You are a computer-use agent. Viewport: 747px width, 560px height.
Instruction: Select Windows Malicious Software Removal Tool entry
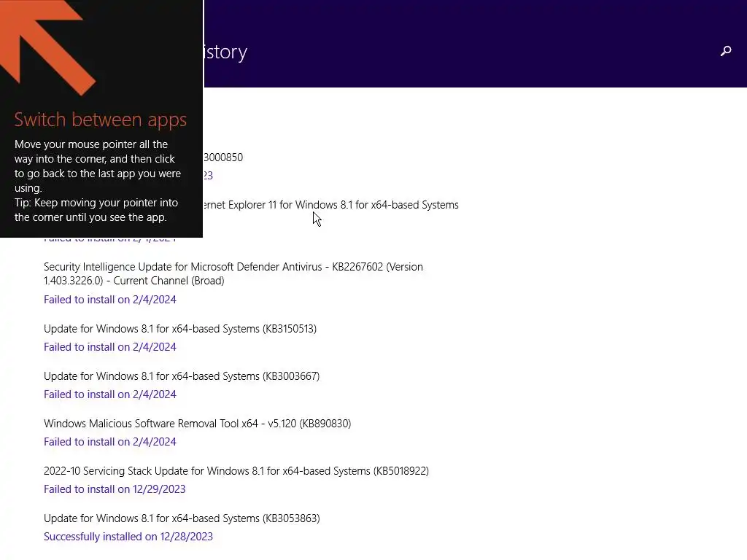pyautogui.click(x=197, y=424)
